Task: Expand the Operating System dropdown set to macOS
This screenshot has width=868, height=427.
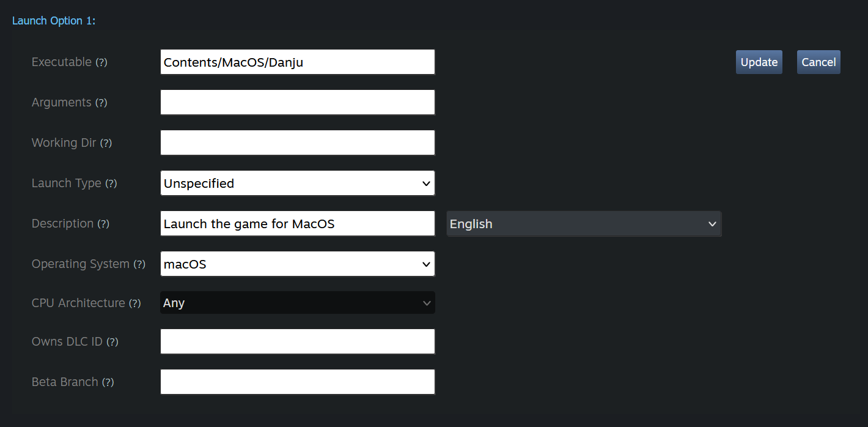Action: click(297, 264)
